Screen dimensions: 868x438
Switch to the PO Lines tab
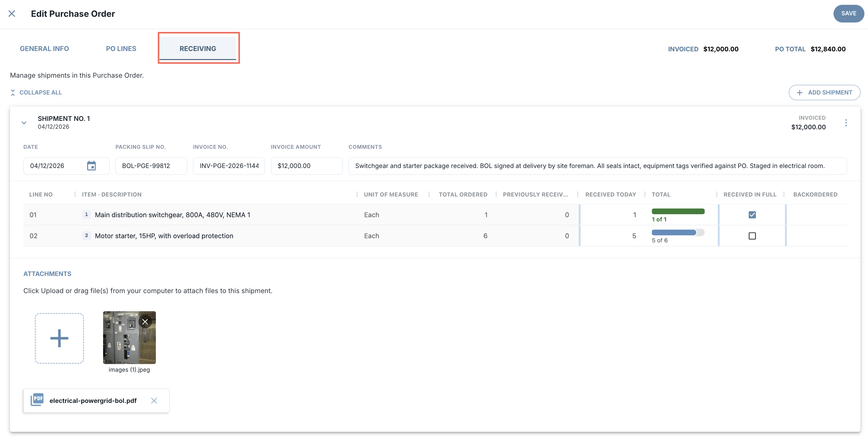click(x=121, y=49)
